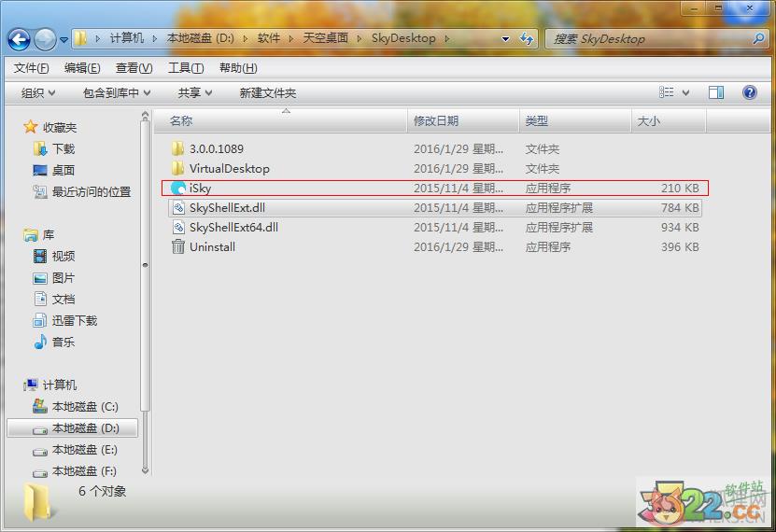776x532 pixels.
Task: Click the 视频 library film icon
Action: pos(40,256)
